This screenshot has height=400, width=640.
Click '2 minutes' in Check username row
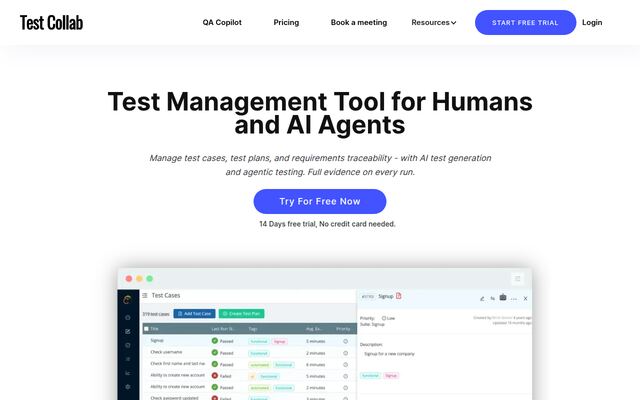(x=316, y=353)
